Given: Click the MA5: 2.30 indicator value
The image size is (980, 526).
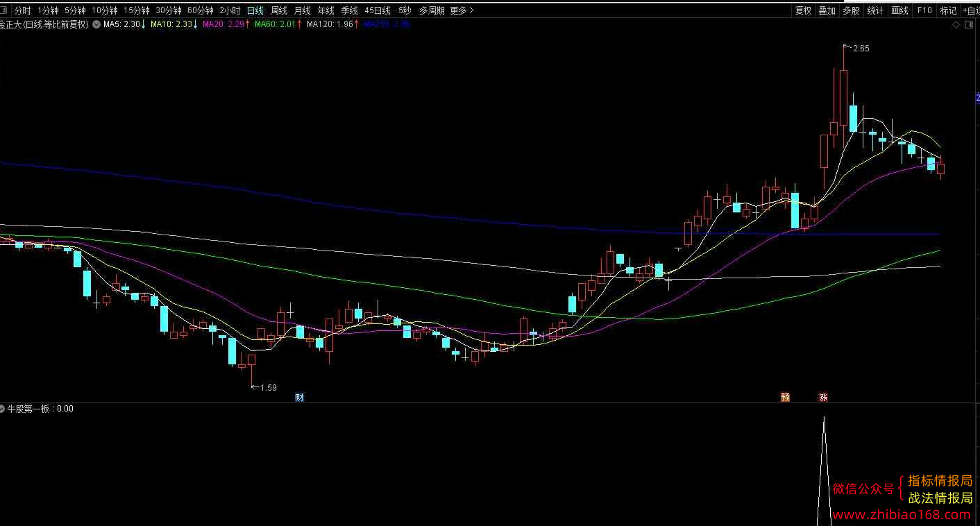Looking at the screenshot, I should (124, 24).
